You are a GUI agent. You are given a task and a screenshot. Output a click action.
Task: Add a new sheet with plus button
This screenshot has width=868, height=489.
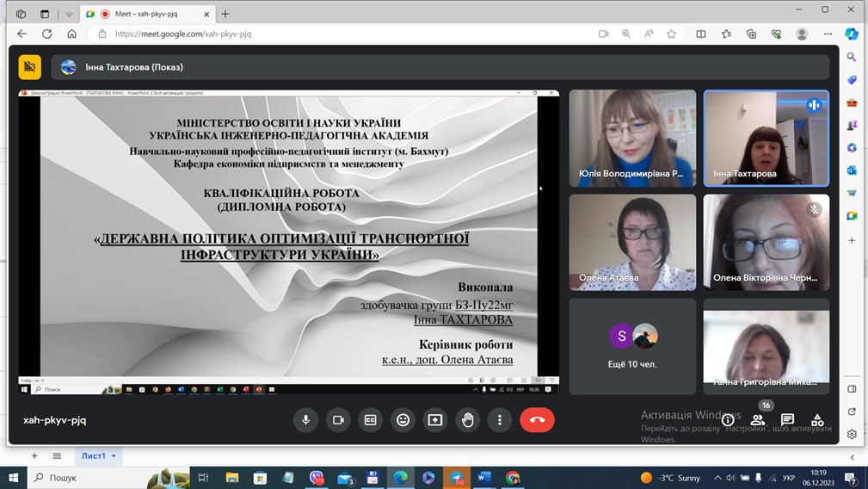click(34, 455)
